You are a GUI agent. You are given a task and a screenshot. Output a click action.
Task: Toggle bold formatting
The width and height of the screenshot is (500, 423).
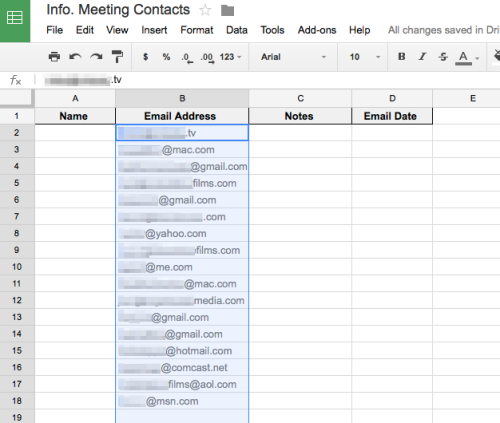click(x=402, y=57)
